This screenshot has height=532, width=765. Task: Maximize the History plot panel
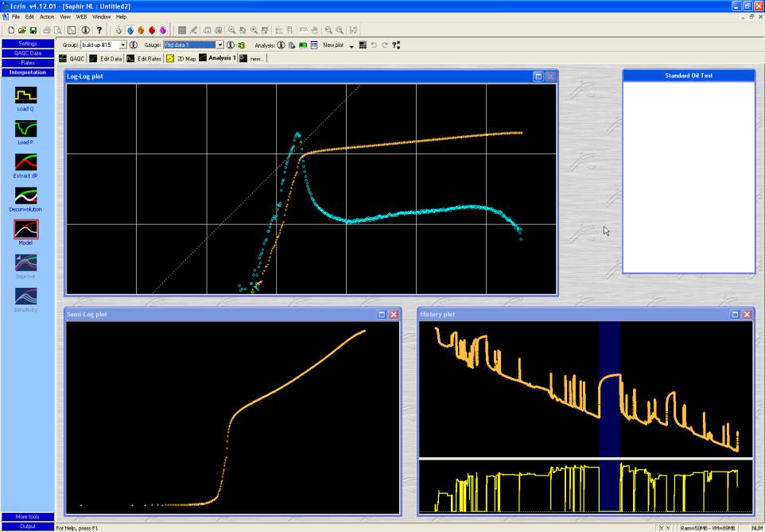734,315
